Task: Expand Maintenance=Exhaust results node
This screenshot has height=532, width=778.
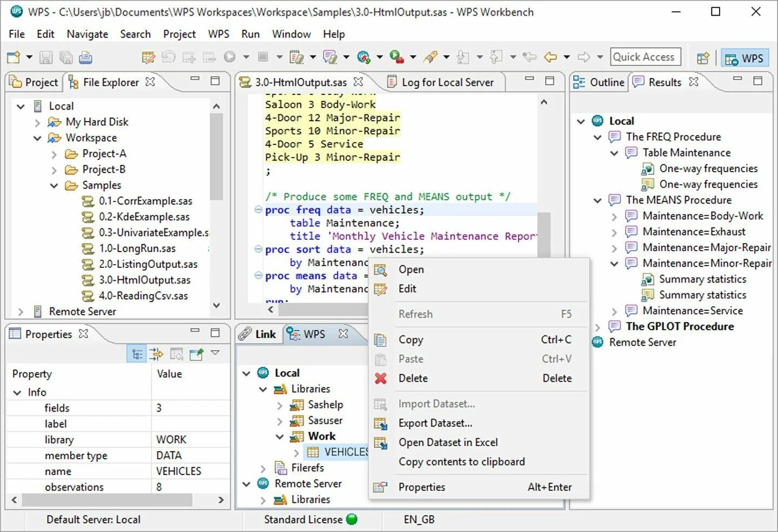Action: 614,233
